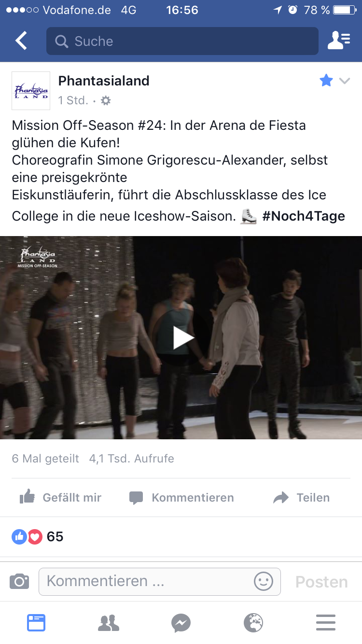Open Phantasialand page name link
Viewport: 362px width, 644px height.
(104, 81)
